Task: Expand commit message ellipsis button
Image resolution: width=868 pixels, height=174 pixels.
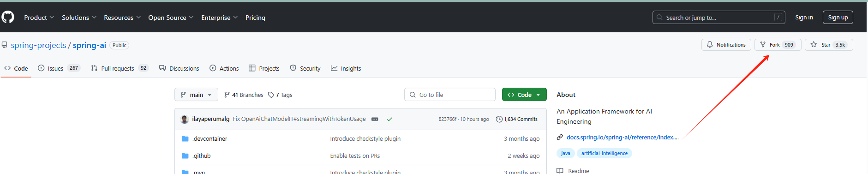Action: pyautogui.click(x=375, y=119)
